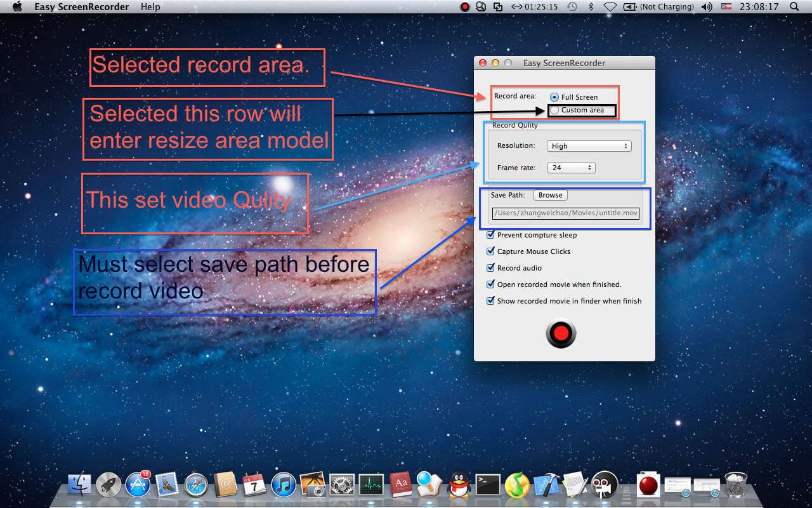
Task: Launch Safari from the Dock
Action: (x=197, y=485)
